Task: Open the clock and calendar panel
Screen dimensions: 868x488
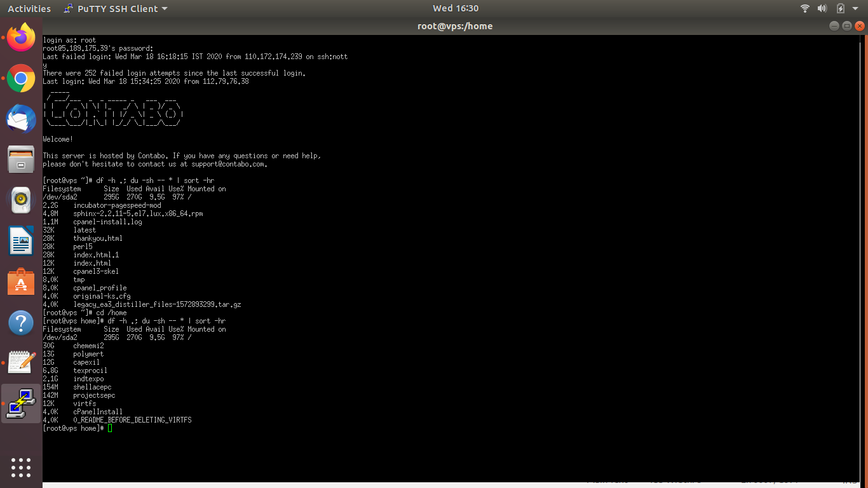Action: tap(455, 8)
